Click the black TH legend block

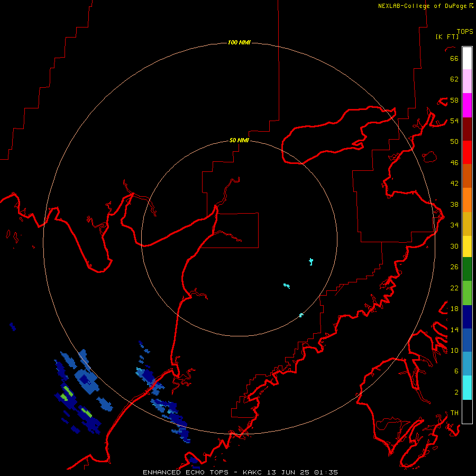467,411
